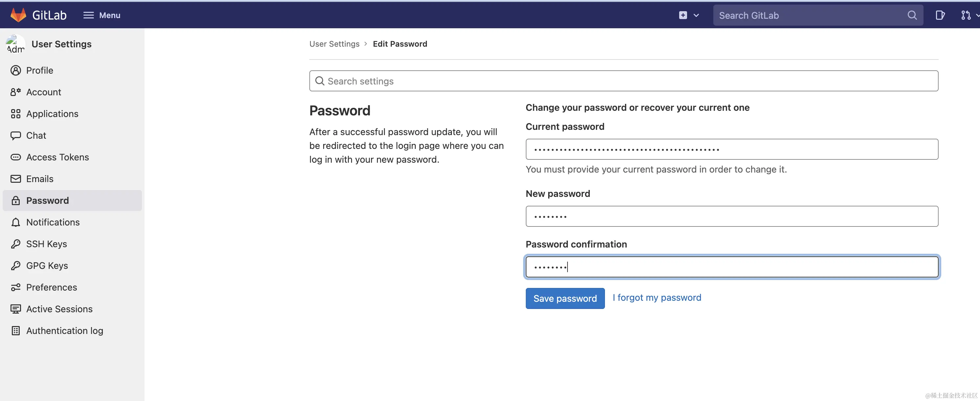The height and width of the screenshot is (401, 980).
Task: Open merge requests dropdown in navbar
Action: click(x=969, y=15)
